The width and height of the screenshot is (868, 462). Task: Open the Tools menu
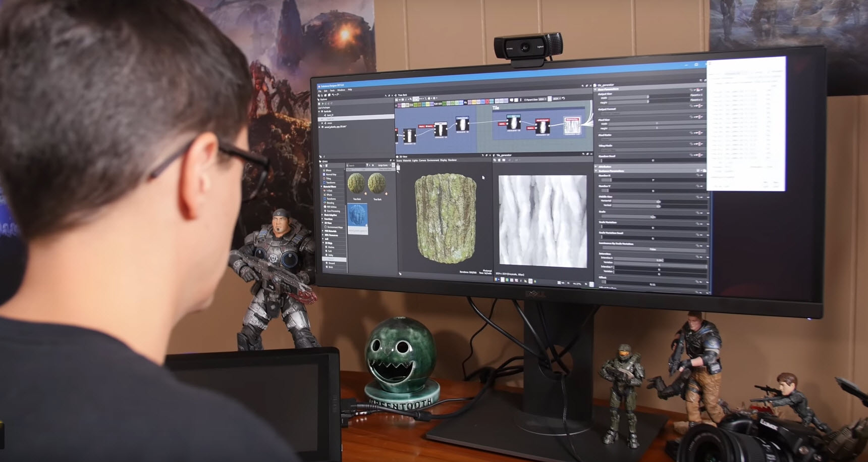[x=333, y=91]
